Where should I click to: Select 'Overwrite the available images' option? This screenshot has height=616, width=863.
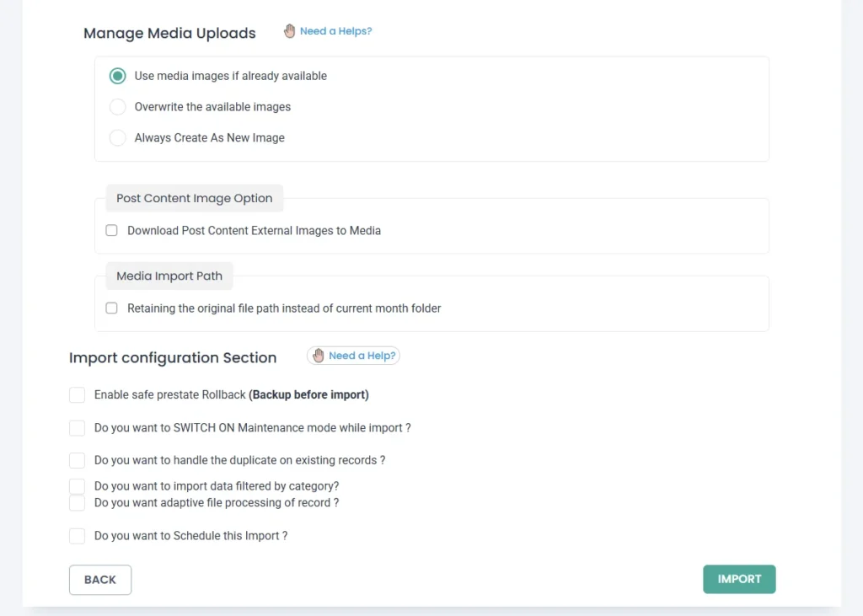tap(118, 107)
